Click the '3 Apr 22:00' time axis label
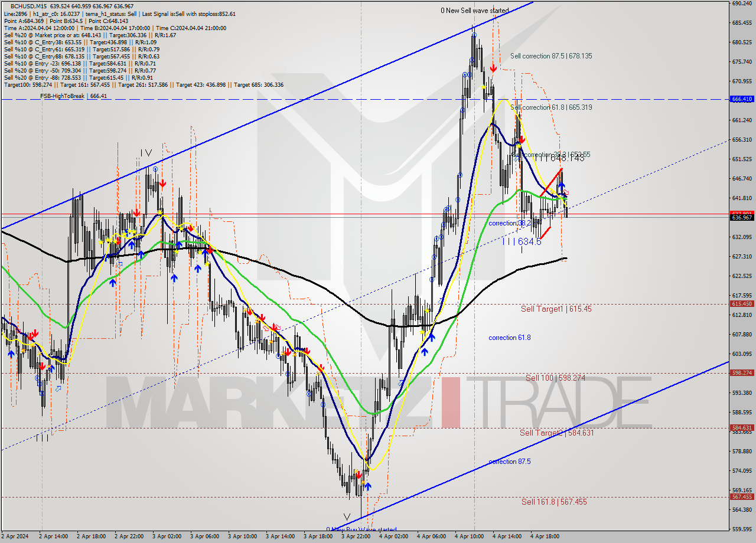This screenshot has width=756, height=543. 356,537
